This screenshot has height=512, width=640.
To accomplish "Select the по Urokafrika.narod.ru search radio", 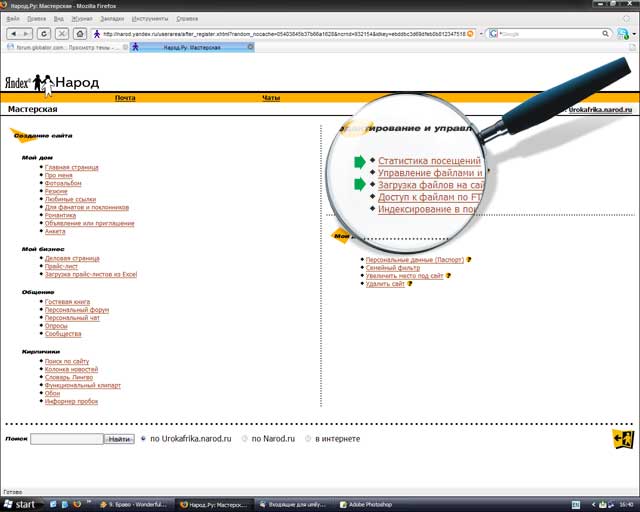I will pyautogui.click(x=143, y=439).
